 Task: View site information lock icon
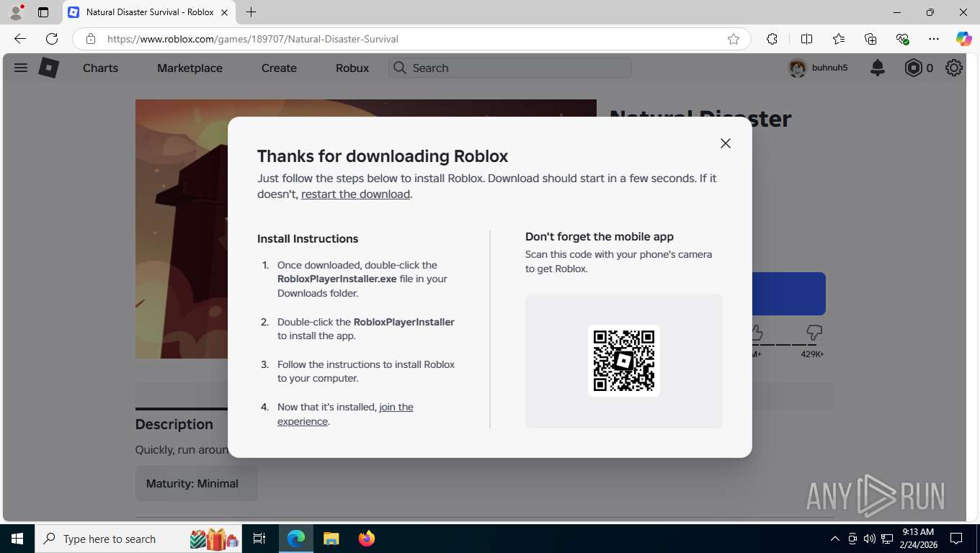(x=90, y=39)
